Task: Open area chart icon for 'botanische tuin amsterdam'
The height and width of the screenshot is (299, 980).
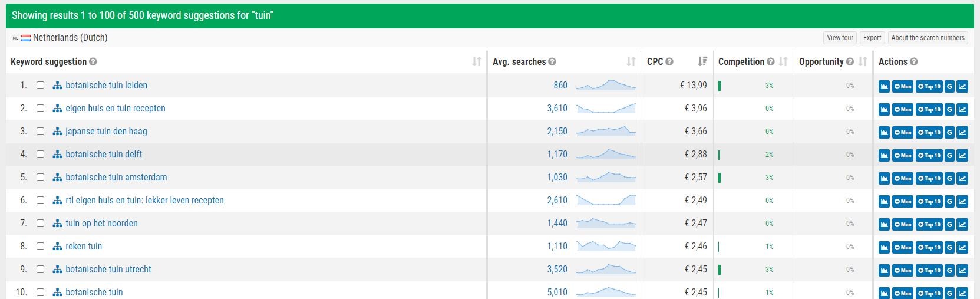Action: pos(884,178)
